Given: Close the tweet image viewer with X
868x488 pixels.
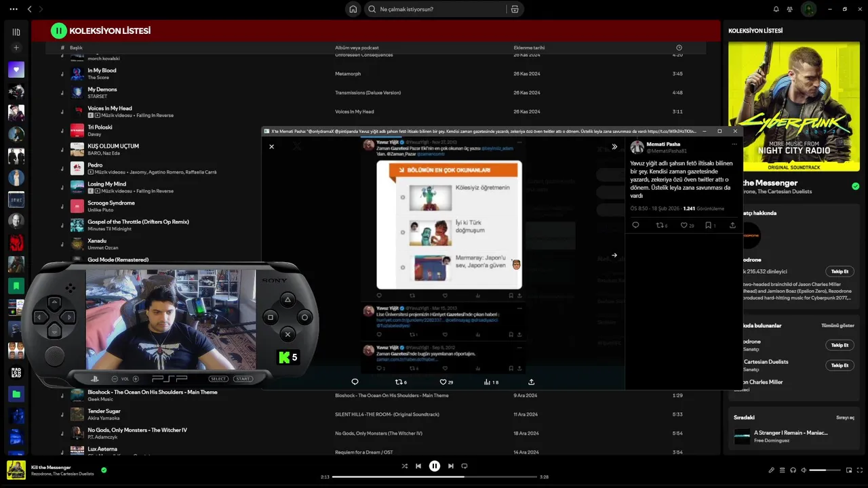Looking at the screenshot, I should coord(271,146).
